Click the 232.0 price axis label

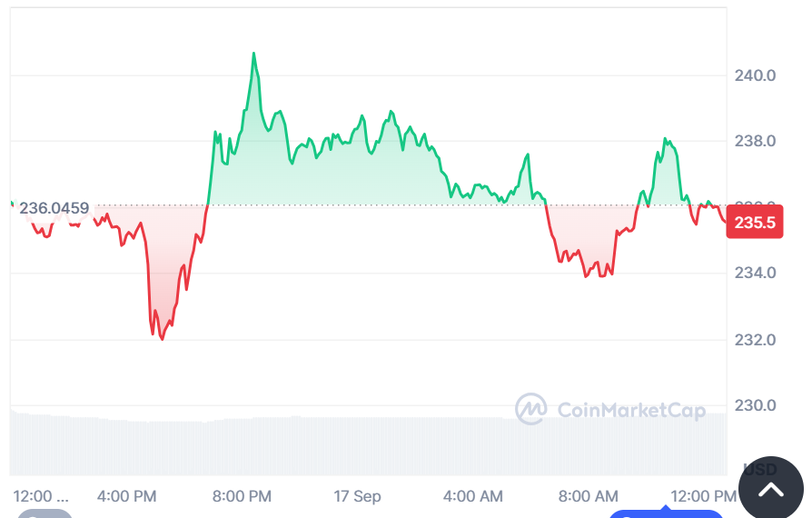(755, 340)
